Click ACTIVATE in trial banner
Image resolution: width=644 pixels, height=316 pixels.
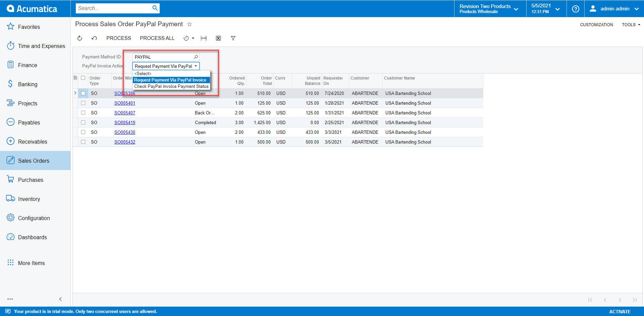(620, 312)
